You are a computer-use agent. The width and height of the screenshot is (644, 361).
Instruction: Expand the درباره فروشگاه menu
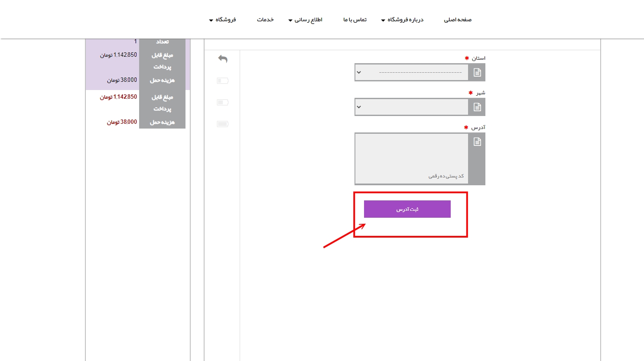402,20
